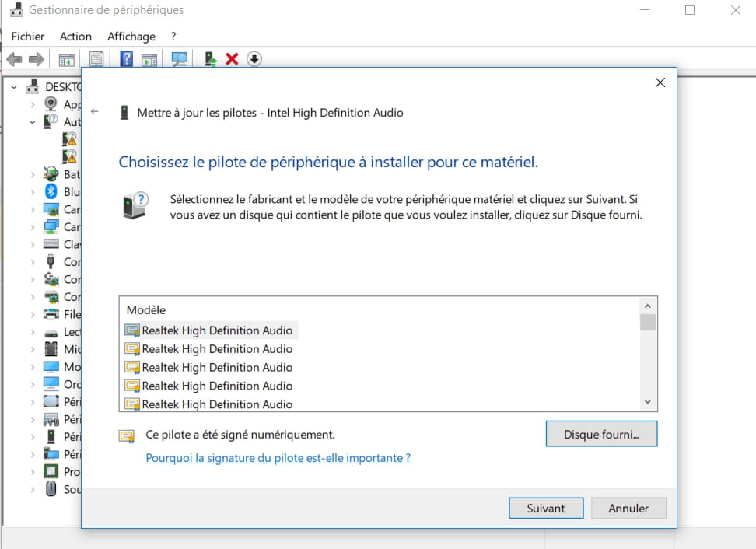
Task: Click the red X uninstall device icon
Action: tap(232, 59)
